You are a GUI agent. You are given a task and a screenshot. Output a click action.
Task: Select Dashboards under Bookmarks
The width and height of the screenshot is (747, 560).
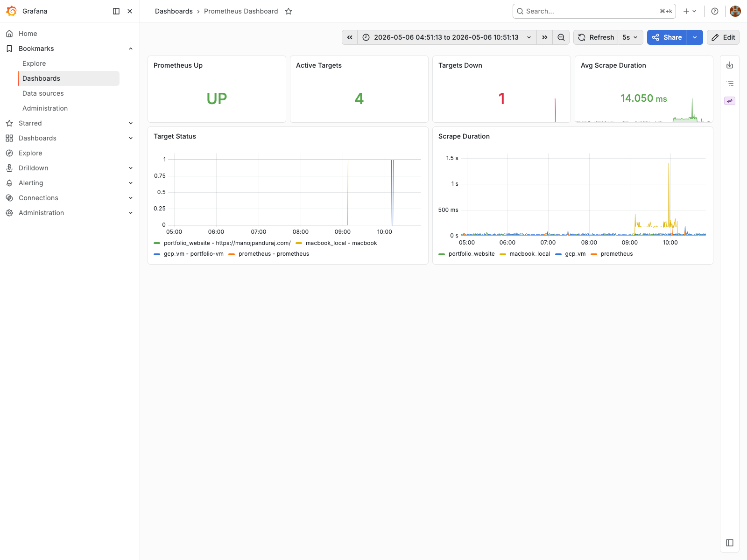pos(69,78)
